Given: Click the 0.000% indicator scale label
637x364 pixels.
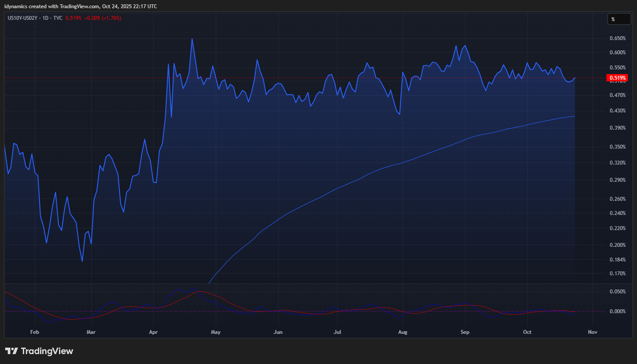Looking at the screenshot, I should tap(617, 311).
